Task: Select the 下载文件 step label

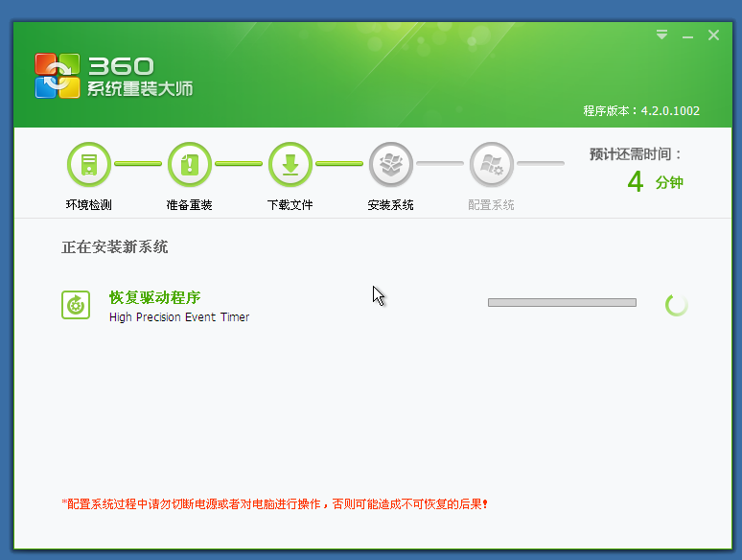Action: tap(290, 205)
